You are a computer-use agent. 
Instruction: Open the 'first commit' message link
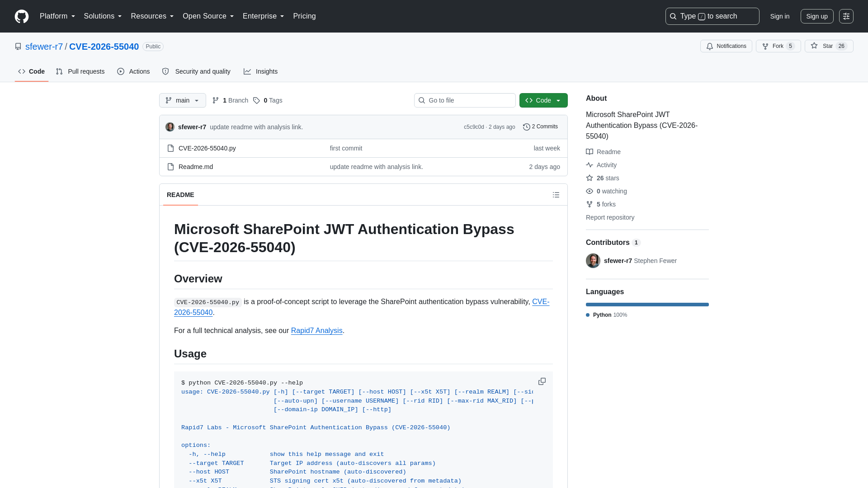point(346,148)
